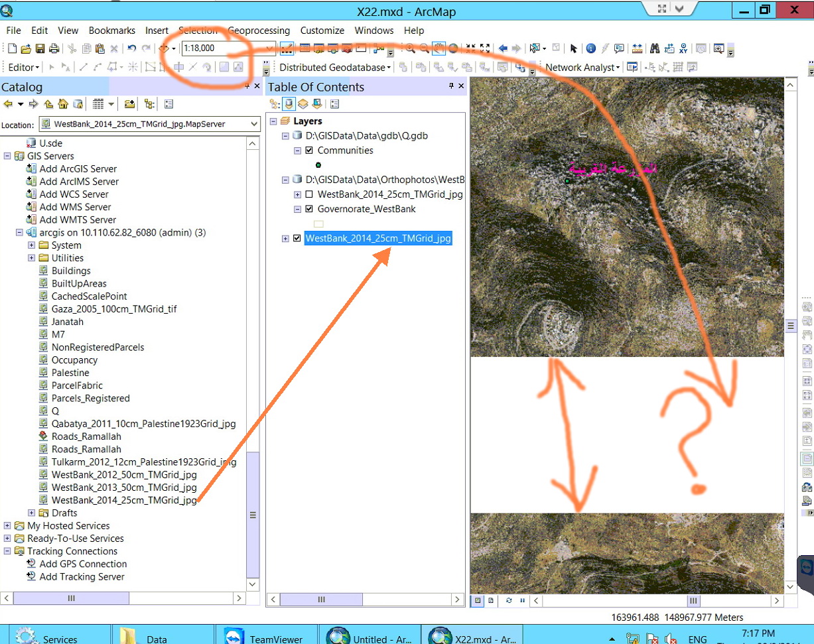Click the HTML Popup tool icon
Screen dimensions: 814x644
coord(619,48)
